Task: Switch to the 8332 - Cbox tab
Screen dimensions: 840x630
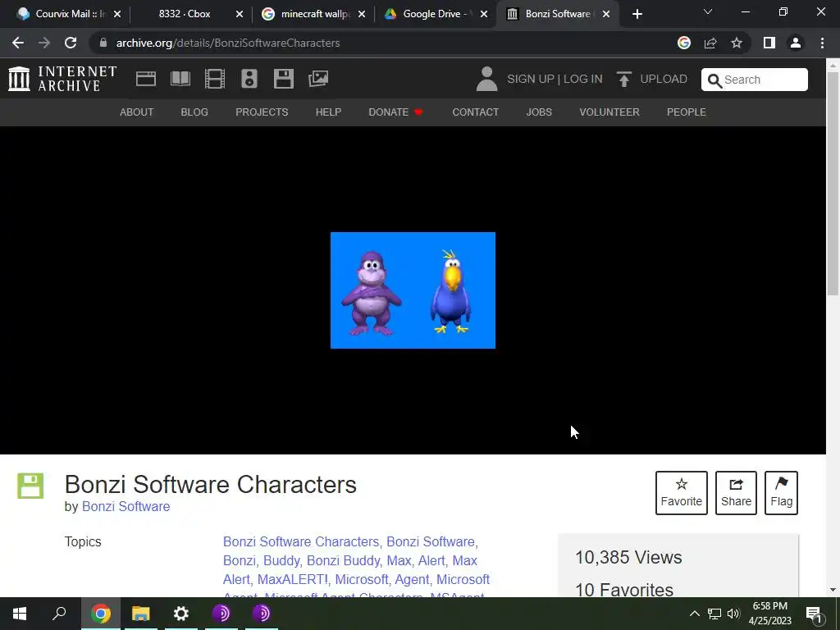Action: 184,14
